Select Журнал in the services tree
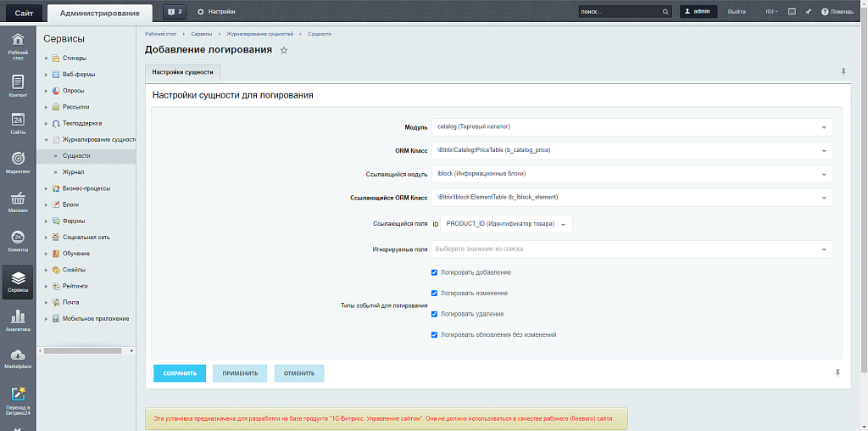This screenshot has height=431, width=868. click(x=73, y=172)
